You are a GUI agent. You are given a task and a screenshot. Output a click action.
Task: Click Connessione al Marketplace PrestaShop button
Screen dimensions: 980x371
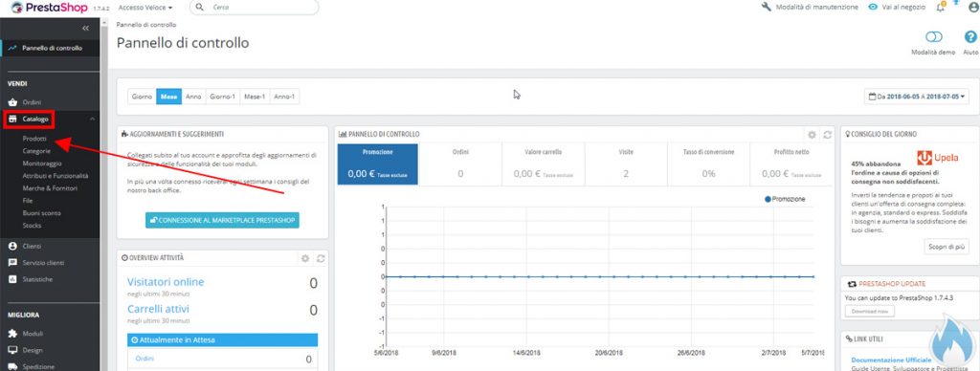pos(222,220)
